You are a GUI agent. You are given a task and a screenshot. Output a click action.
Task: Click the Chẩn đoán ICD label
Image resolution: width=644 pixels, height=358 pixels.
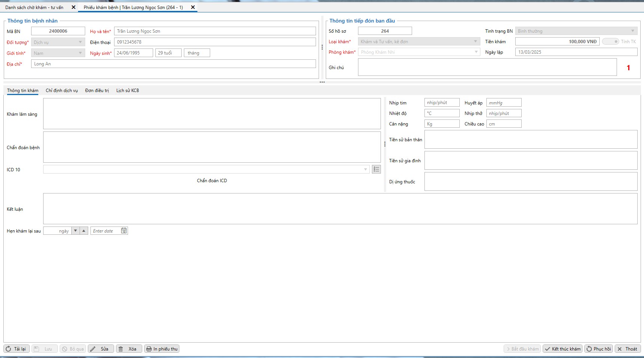tap(212, 181)
